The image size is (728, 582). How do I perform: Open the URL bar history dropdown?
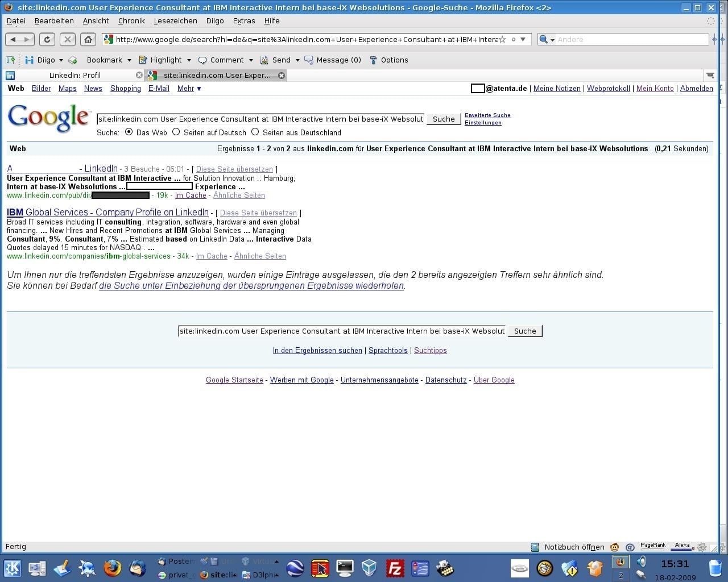point(523,39)
